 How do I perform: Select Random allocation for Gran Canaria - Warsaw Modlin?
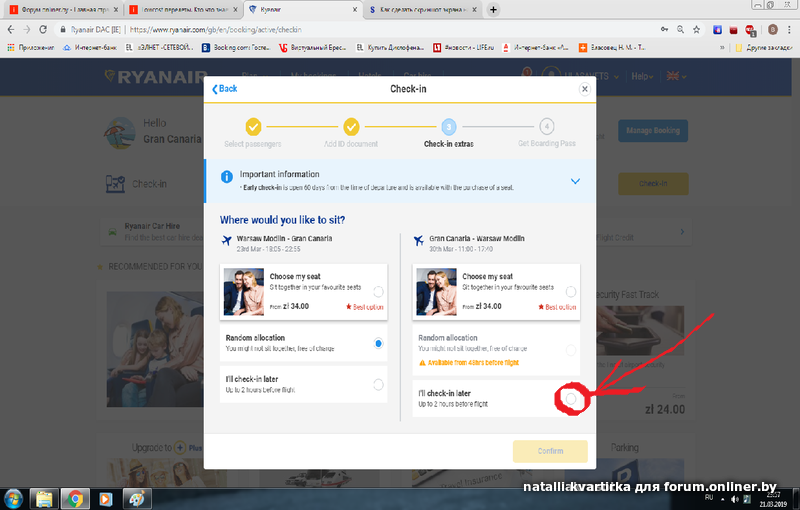571,350
